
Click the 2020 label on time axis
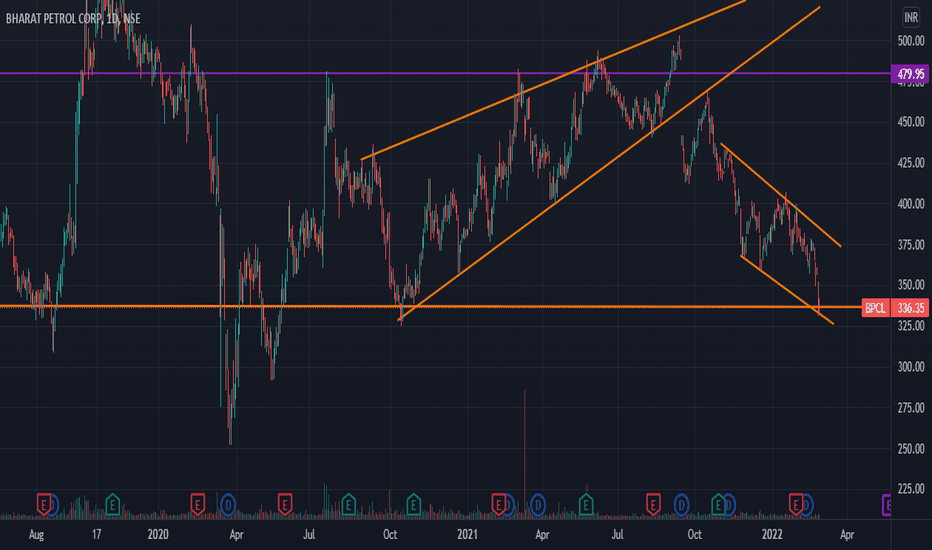click(x=158, y=535)
